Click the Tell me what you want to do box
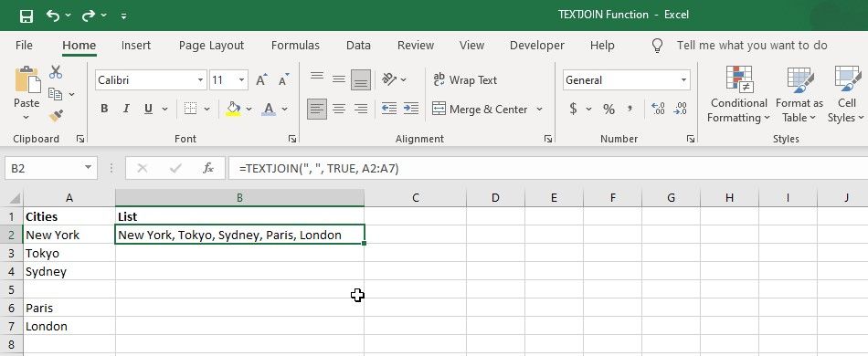The width and height of the screenshot is (868, 356). 752,46
